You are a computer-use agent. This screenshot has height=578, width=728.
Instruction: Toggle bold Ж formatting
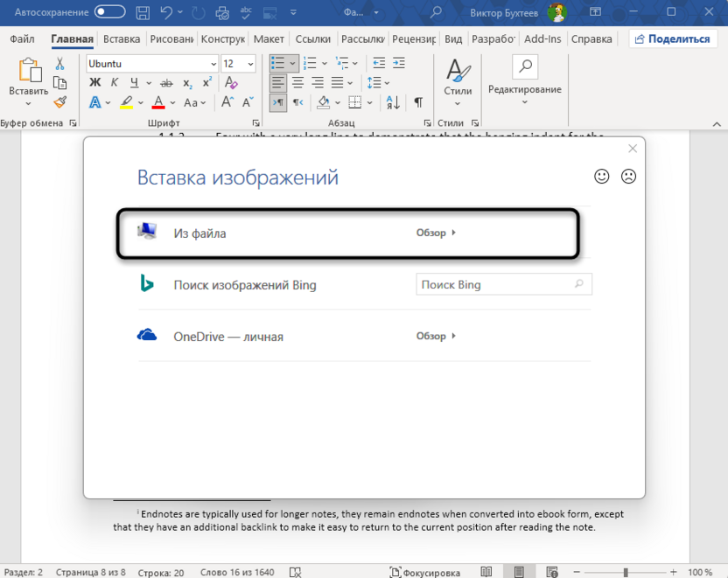coord(95,82)
